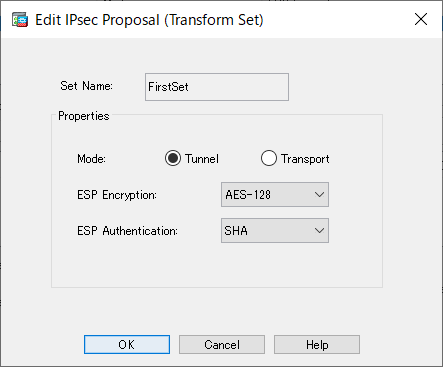Image resolution: width=443 pixels, height=367 pixels.
Task: Click the ESP Authentication label
Action: (127, 231)
